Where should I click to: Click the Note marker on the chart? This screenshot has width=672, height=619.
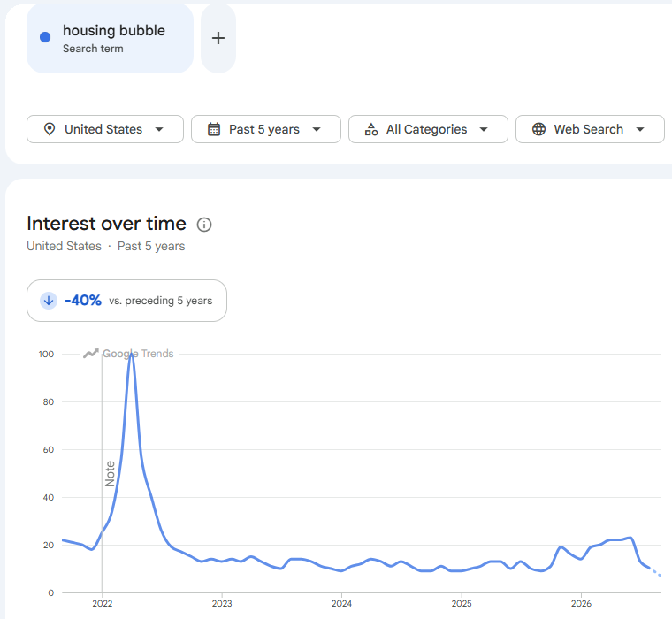[110, 474]
